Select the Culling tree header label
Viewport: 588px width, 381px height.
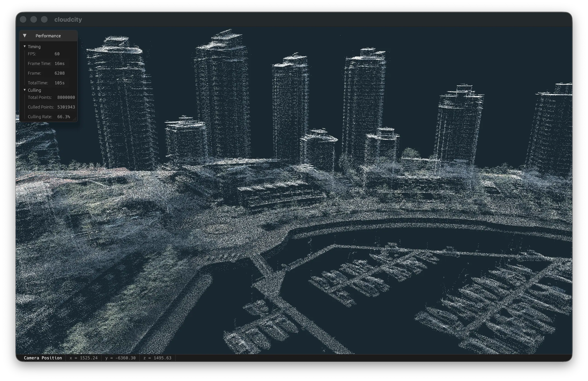click(x=34, y=90)
